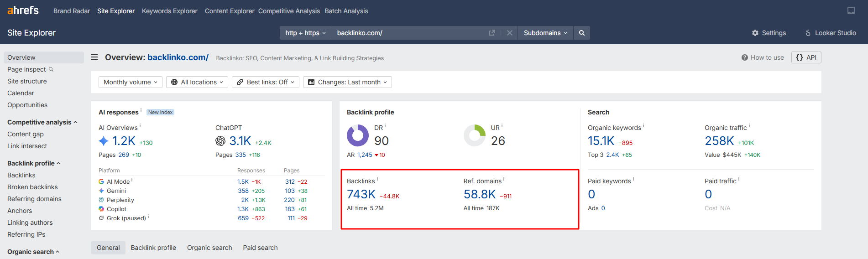Click the ChatGPT logo icon
Viewport: 868px width, 259px height.
(220, 141)
